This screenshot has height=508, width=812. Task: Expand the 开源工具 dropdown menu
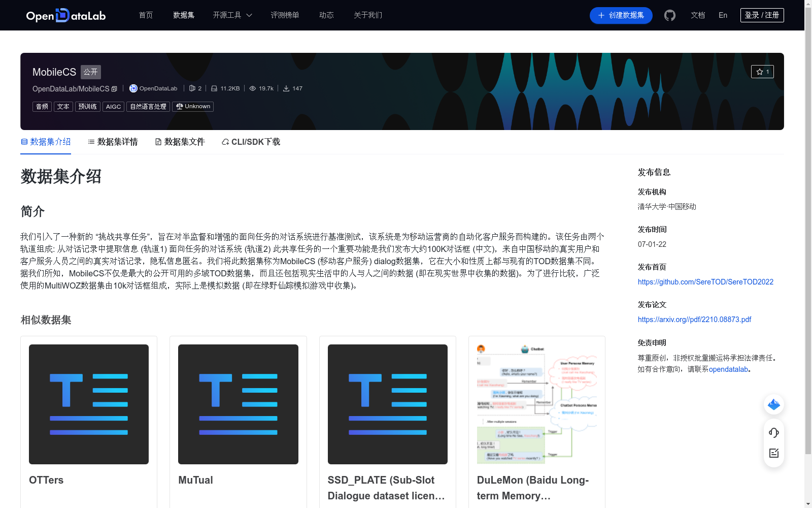(232, 15)
